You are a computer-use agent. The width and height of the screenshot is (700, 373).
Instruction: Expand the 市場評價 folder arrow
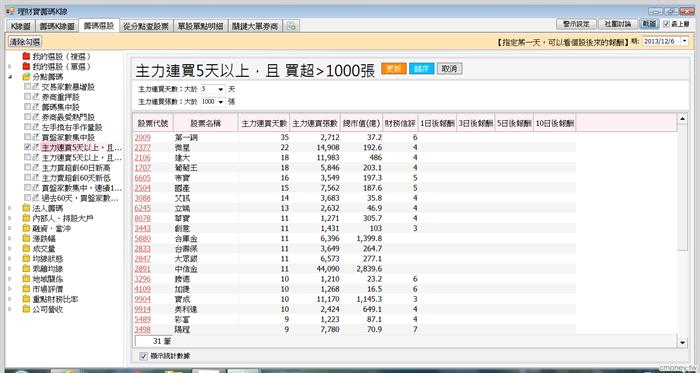pos(10,289)
